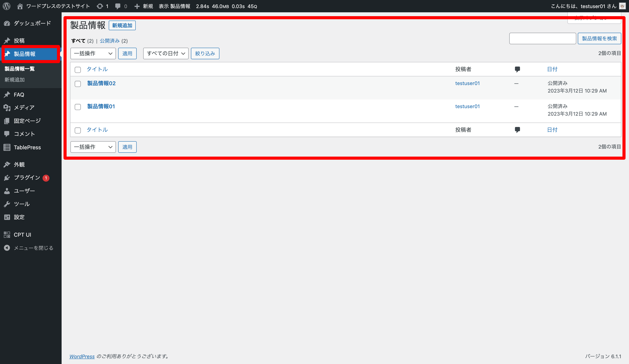629x364 pixels.
Task: Click こんにちは、testuser01 さん account menu
Action: click(584, 6)
